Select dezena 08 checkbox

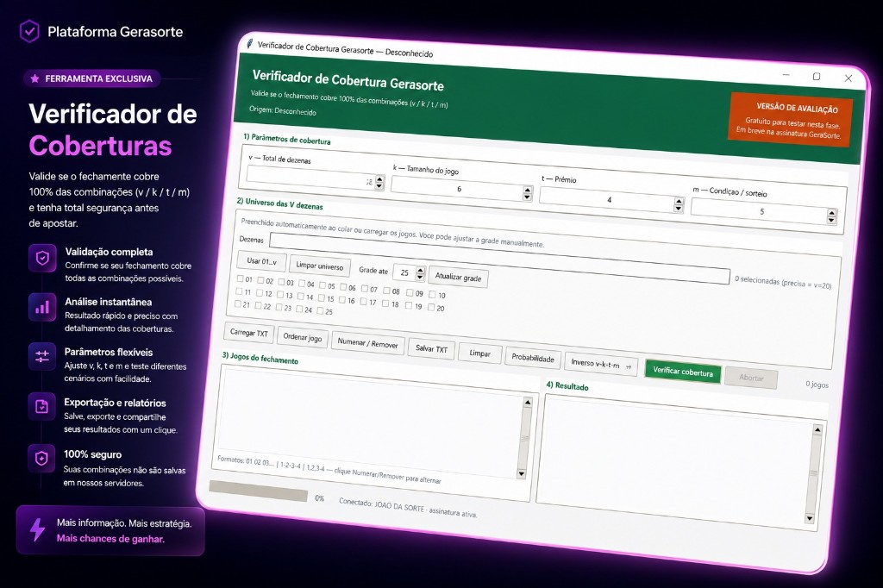386,291
